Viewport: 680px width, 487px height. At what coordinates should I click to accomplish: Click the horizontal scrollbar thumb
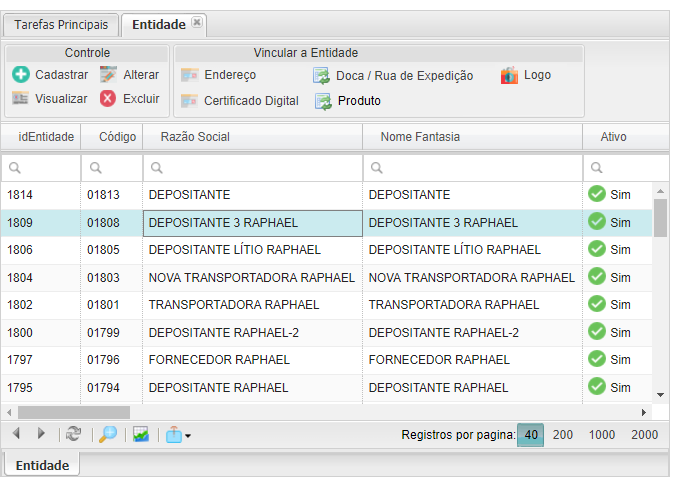click(74, 412)
